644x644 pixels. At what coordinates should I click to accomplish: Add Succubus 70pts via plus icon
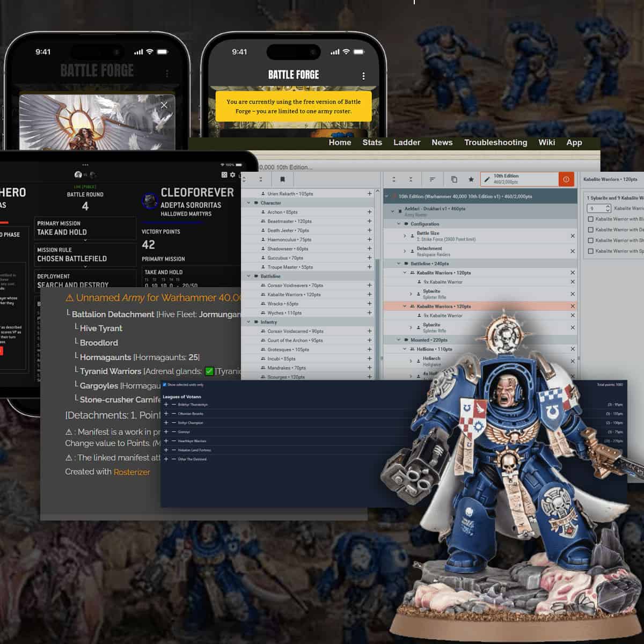click(369, 258)
